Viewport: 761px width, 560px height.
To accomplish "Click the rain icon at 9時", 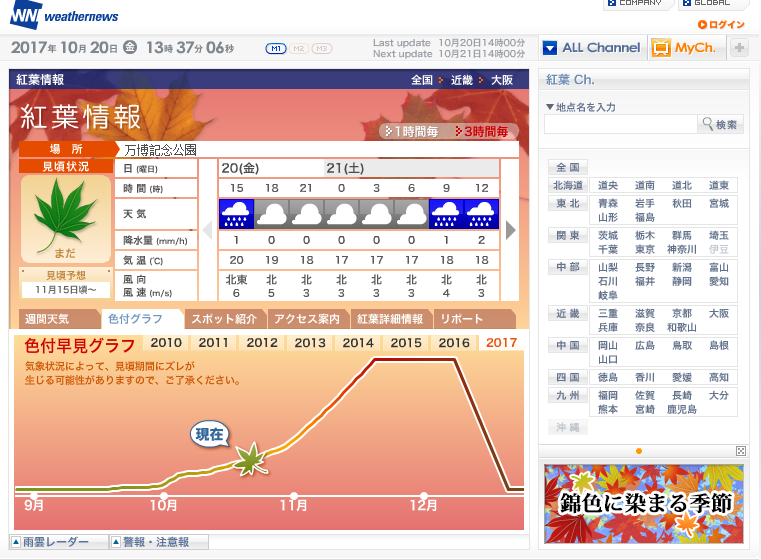I will pyautogui.click(x=446, y=214).
